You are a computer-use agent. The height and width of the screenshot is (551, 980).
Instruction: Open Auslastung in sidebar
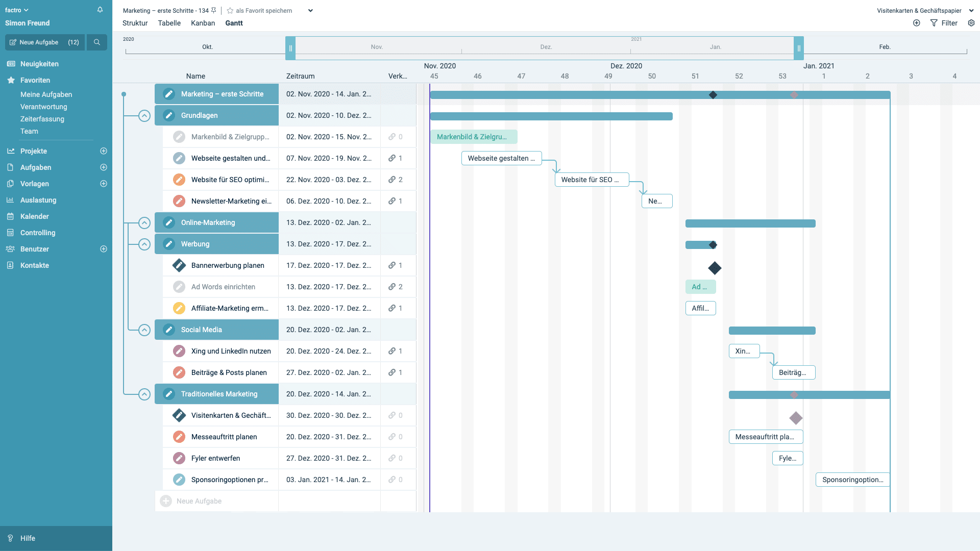click(38, 200)
